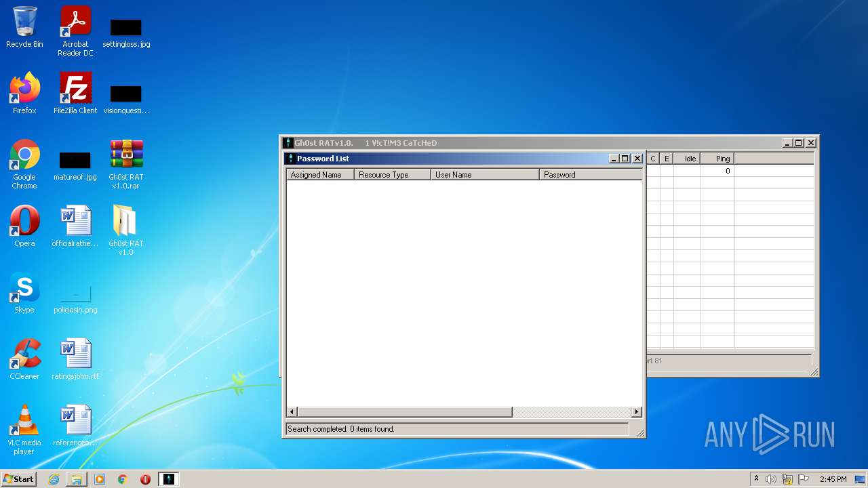Screen dimensions: 868x488
Task: Open Windows Explorer from the taskbar
Action: pyautogui.click(x=77, y=479)
